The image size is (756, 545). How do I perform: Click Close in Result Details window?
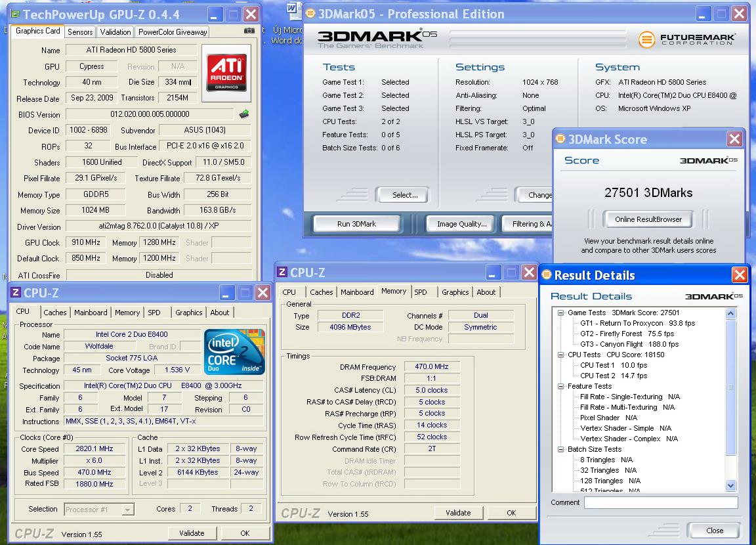click(715, 531)
